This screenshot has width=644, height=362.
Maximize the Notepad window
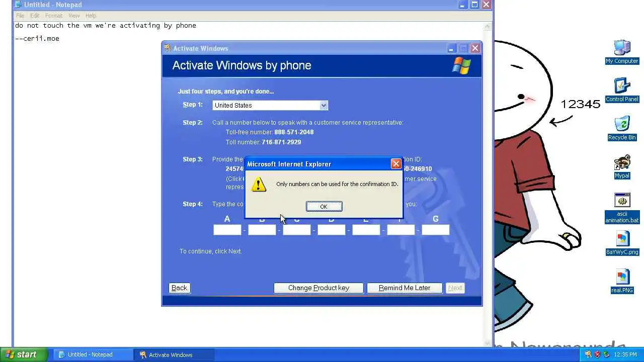[474, 5]
